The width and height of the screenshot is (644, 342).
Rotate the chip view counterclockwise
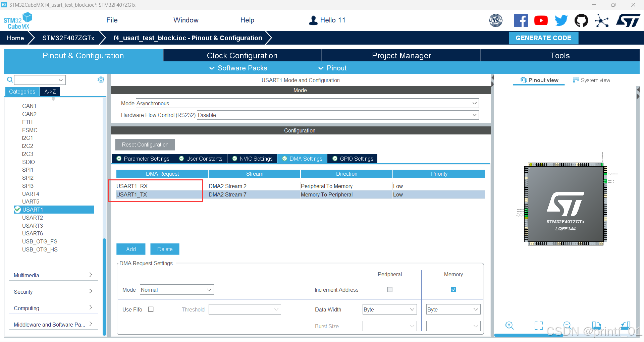626,325
